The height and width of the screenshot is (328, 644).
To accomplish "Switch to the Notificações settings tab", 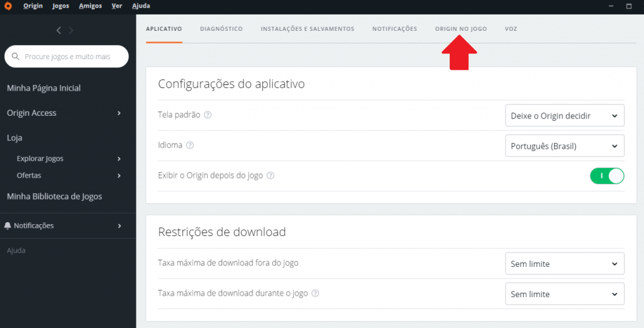I will click(395, 29).
